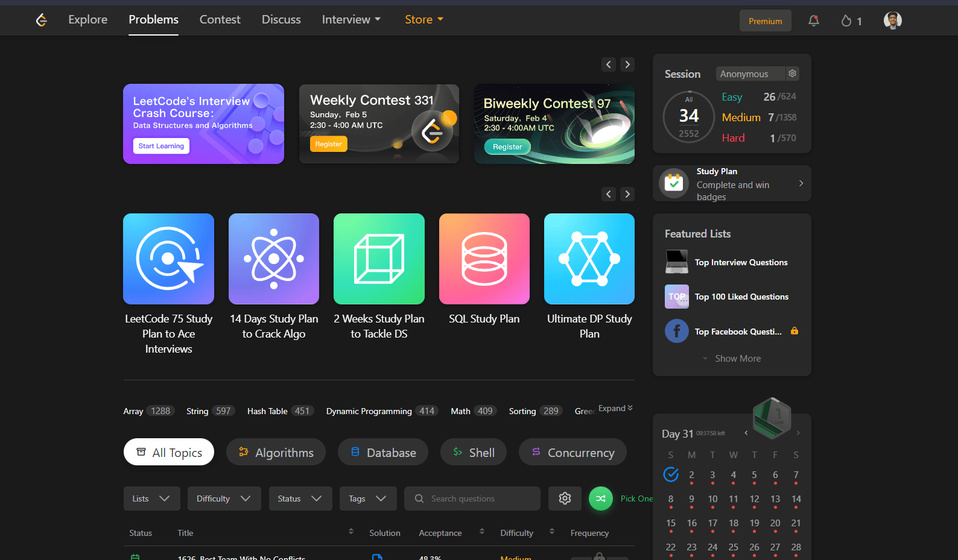The image size is (958, 560).
Task: Click the Premium button
Action: click(x=766, y=21)
